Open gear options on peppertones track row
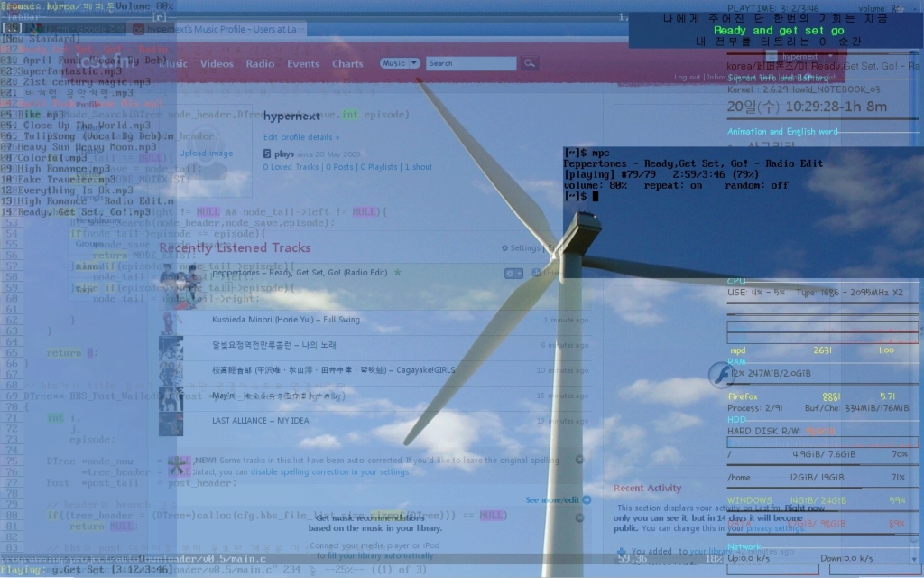924x578 pixels. pos(513,273)
